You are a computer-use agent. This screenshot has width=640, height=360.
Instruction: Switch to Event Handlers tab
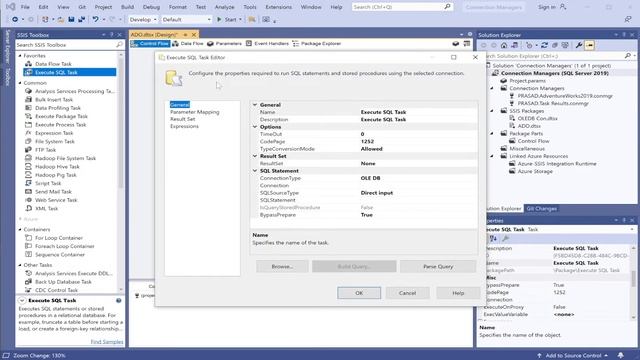pyautogui.click(x=267, y=44)
